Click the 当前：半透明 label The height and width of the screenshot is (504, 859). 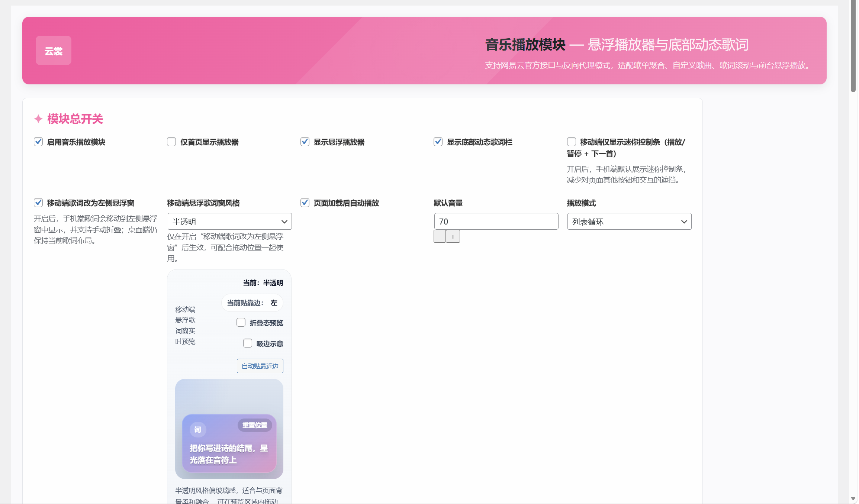(263, 283)
